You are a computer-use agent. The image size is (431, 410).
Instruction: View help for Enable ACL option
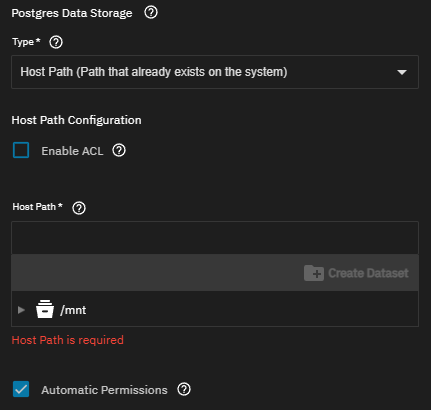(x=119, y=150)
